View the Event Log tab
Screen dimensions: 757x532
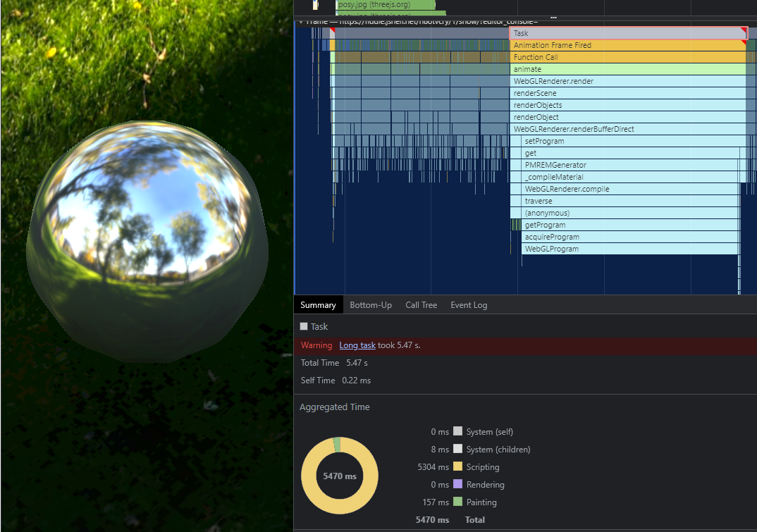point(469,305)
